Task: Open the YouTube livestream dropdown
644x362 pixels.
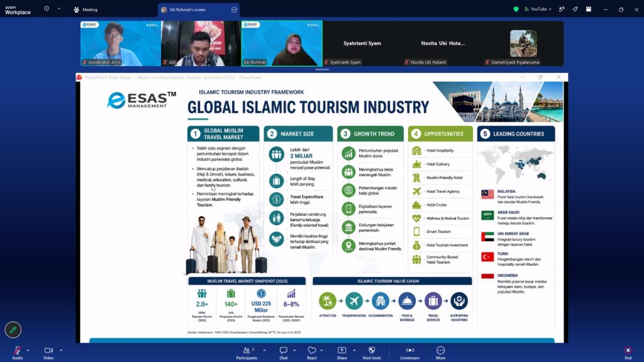Action: [x=538, y=9]
